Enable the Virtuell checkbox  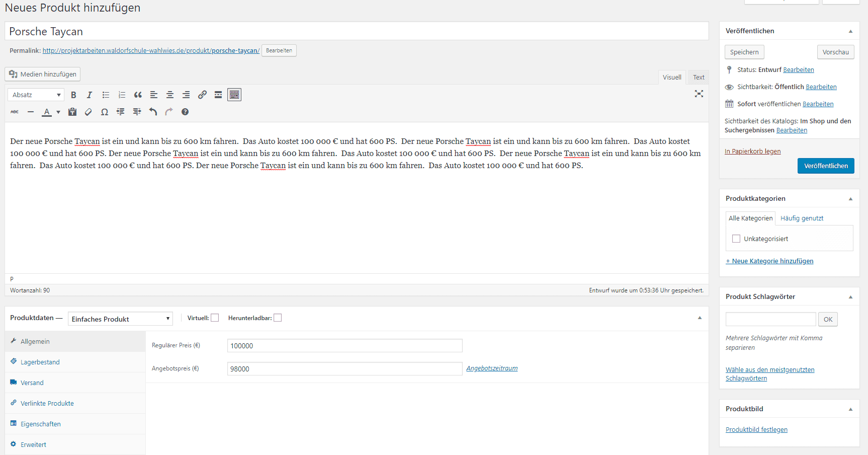pos(215,318)
